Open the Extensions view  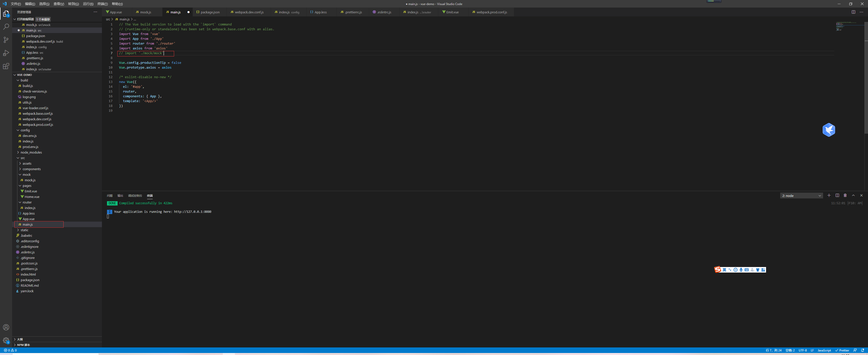pyautogui.click(x=6, y=66)
